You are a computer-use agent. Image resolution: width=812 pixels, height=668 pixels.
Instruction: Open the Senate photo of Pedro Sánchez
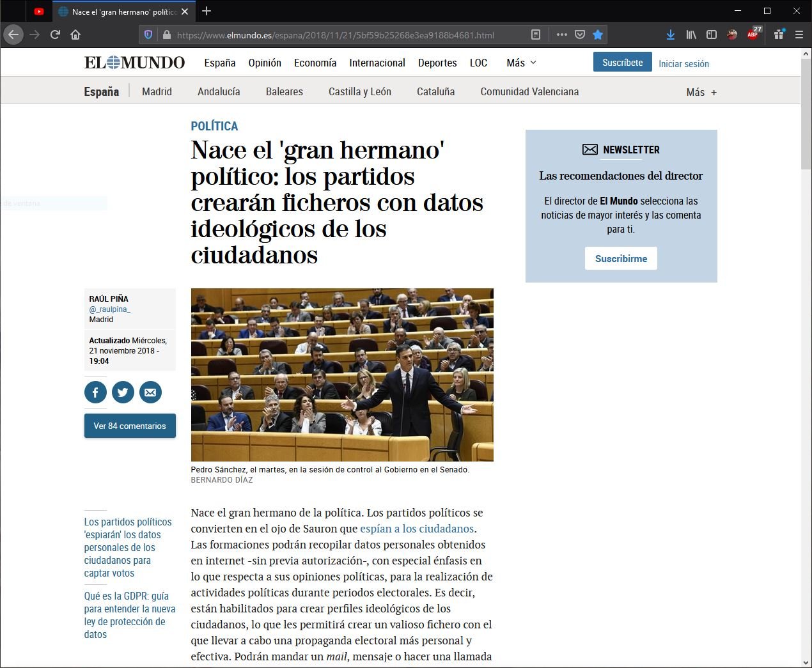click(x=342, y=375)
